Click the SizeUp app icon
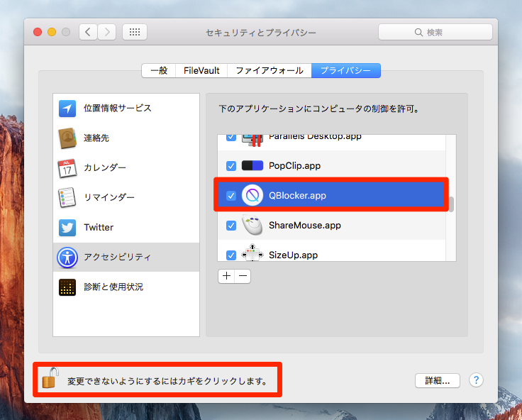Image resolution: width=522 pixels, height=420 pixels. (252, 253)
